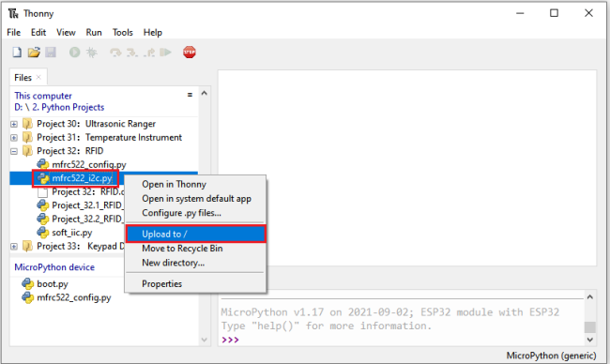Open the View menu

tap(66, 32)
